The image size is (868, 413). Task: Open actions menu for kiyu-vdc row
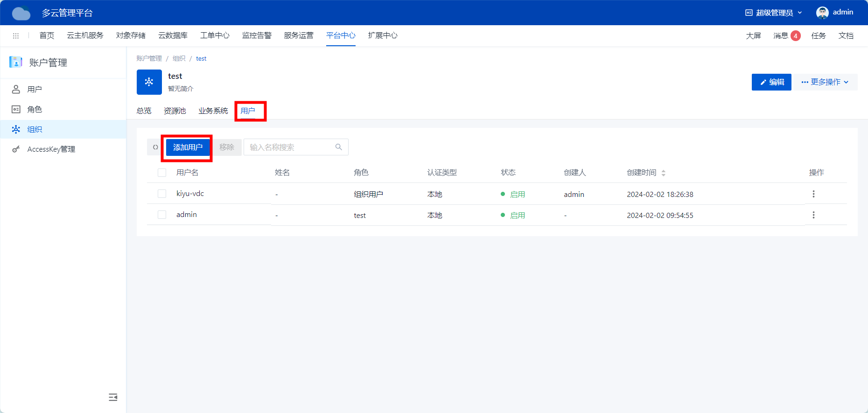coord(813,194)
